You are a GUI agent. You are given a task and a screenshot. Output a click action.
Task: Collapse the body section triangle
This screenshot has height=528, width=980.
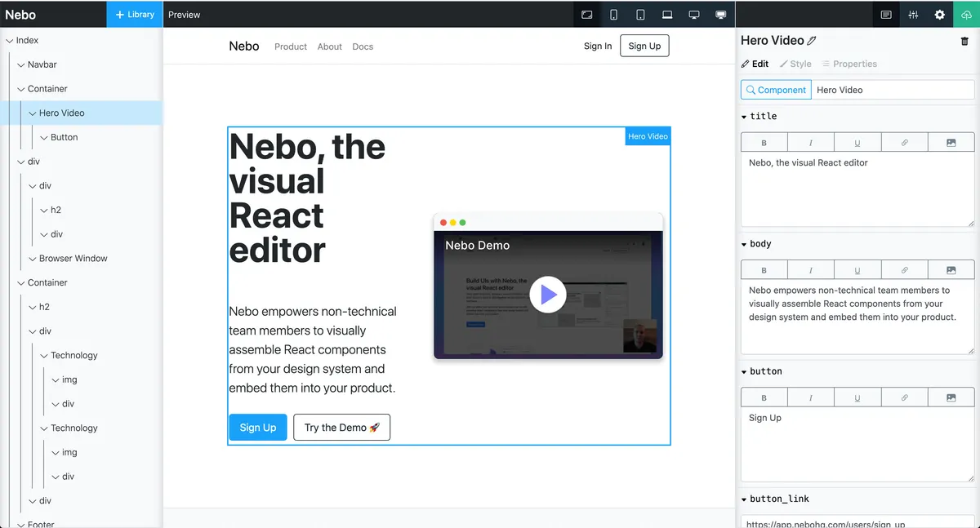744,244
